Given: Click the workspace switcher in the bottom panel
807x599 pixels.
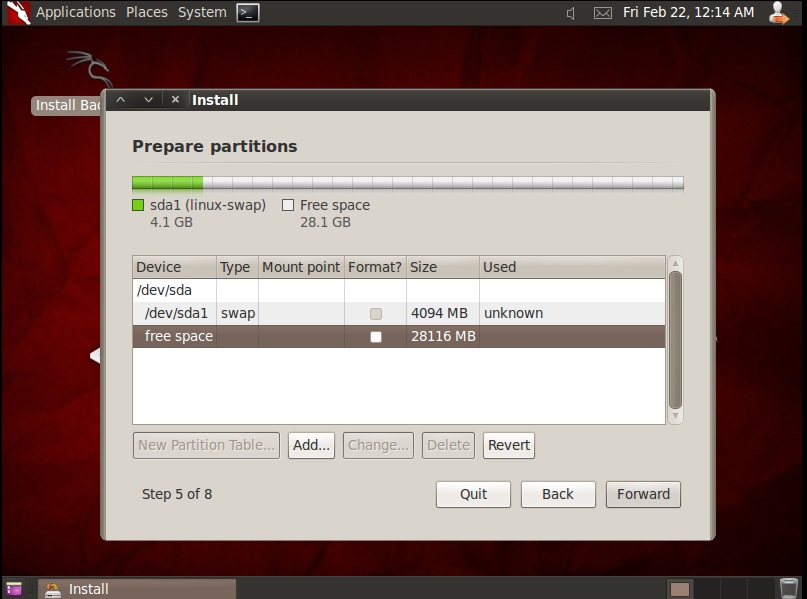Looking at the screenshot, I should (680, 588).
